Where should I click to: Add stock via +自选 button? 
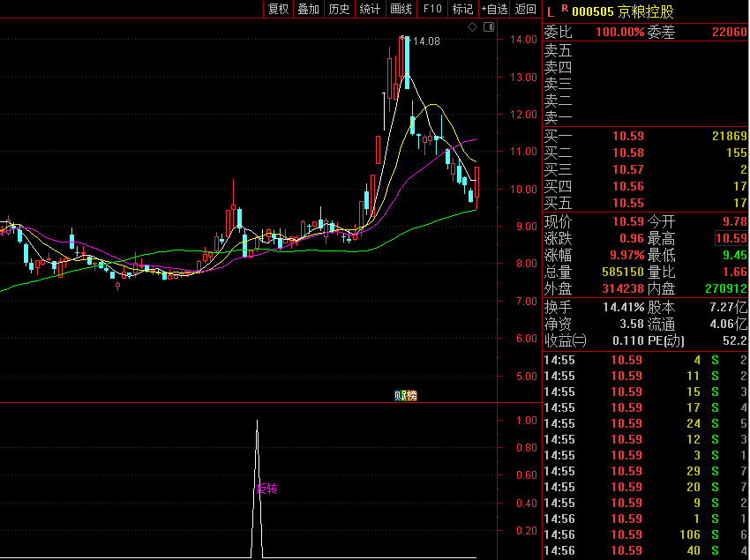pos(495,9)
